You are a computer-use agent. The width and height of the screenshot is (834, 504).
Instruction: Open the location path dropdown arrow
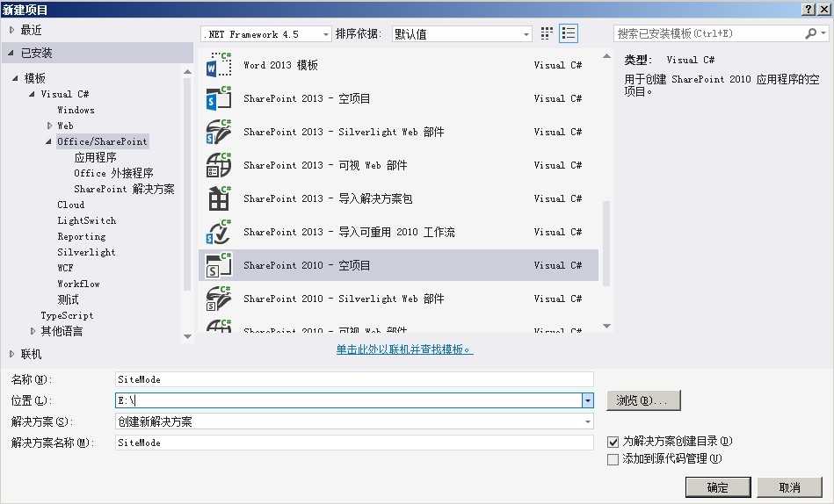coord(588,400)
